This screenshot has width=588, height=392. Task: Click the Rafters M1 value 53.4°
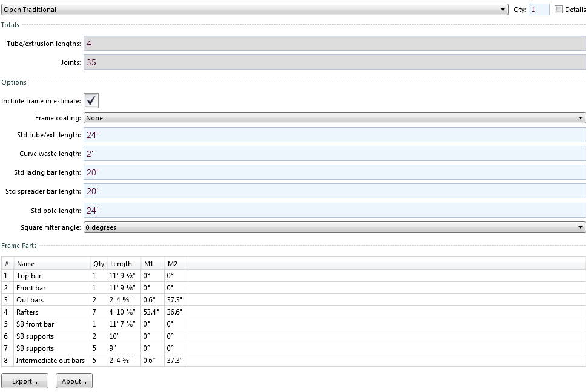[x=151, y=312]
